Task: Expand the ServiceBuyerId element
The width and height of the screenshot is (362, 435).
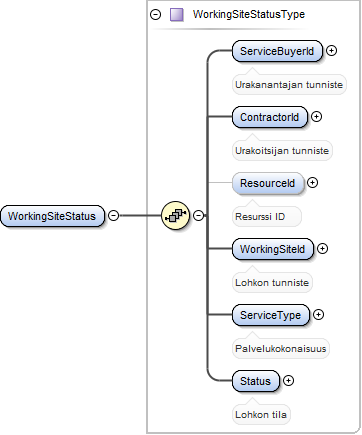Action: pos(331,51)
